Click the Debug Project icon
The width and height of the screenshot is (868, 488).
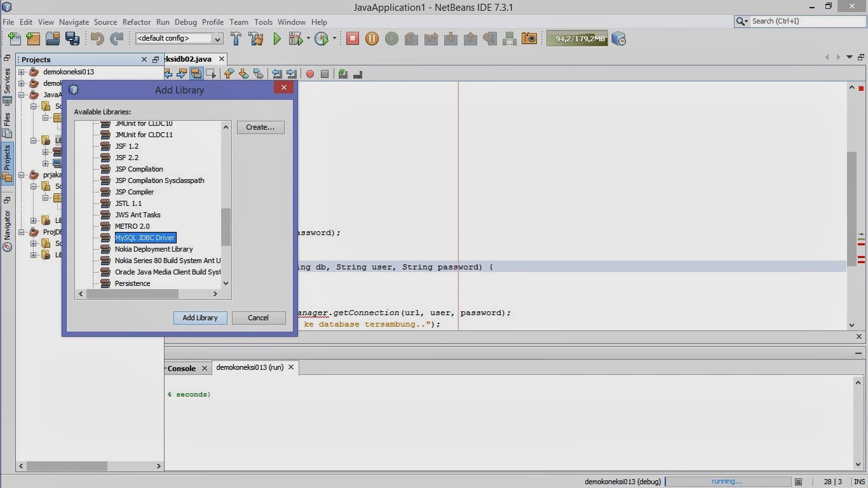coord(295,39)
